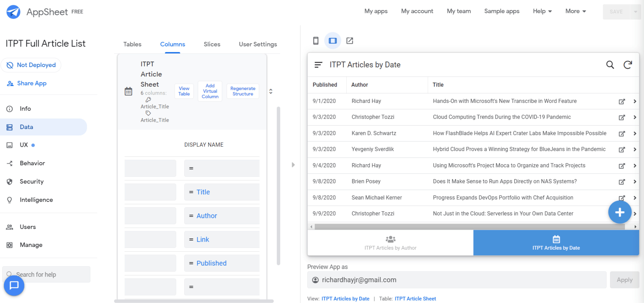
Task: Expand the More dropdown menu
Action: [x=576, y=11]
